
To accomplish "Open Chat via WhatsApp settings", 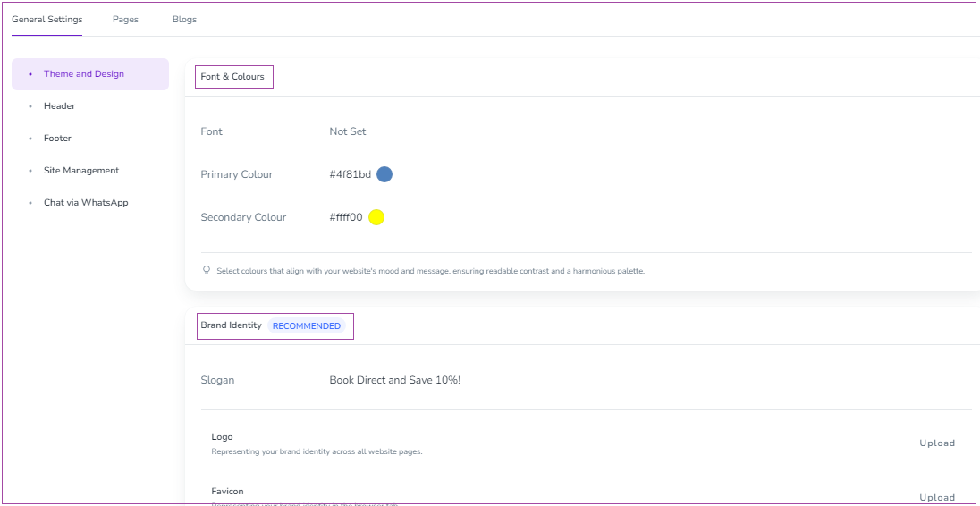I will point(86,203).
